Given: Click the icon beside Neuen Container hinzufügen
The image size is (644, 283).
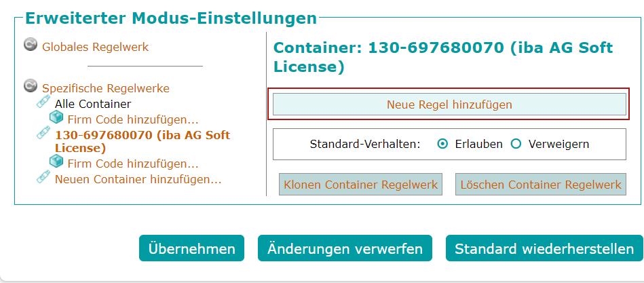Looking at the screenshot, I should 43,178.
